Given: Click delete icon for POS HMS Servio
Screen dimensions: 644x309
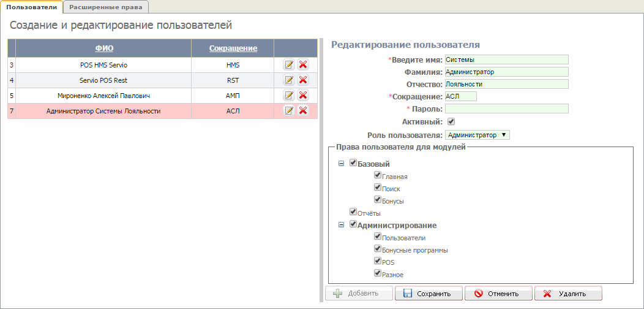Looking at the screenshot, I should pyautogui.click(x=302, y=64).
